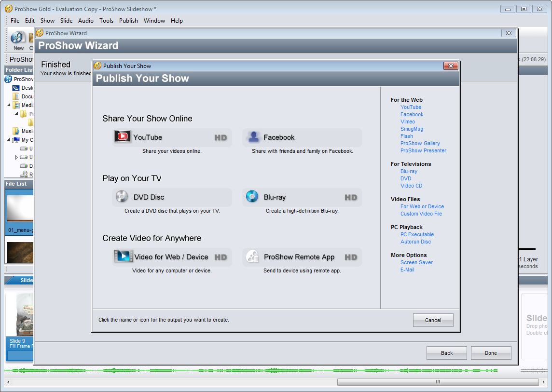Choose the Facebook link under For the Web
The width and height of the screenshot is (552, 392).
coord(412,114)
